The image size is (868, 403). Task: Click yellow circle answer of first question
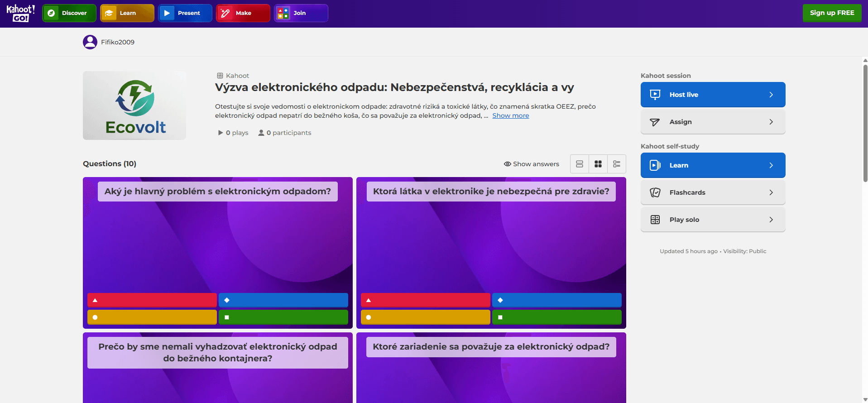coord(152,317)
